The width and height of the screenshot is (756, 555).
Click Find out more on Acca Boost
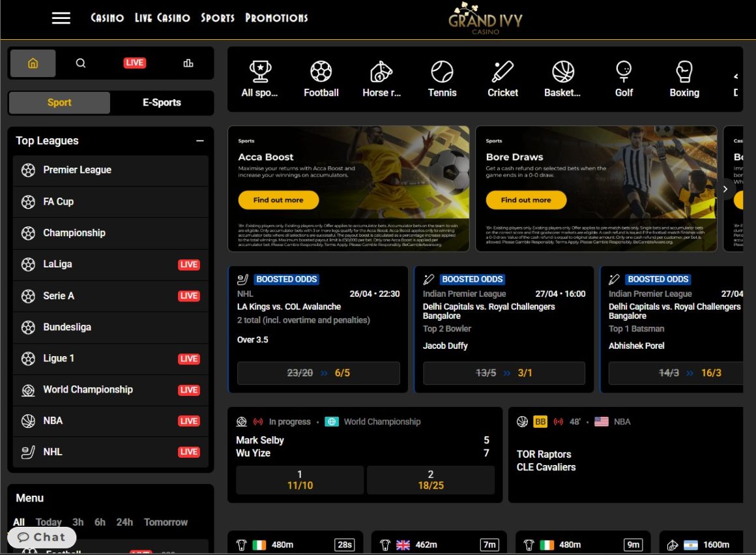[278, 200]
